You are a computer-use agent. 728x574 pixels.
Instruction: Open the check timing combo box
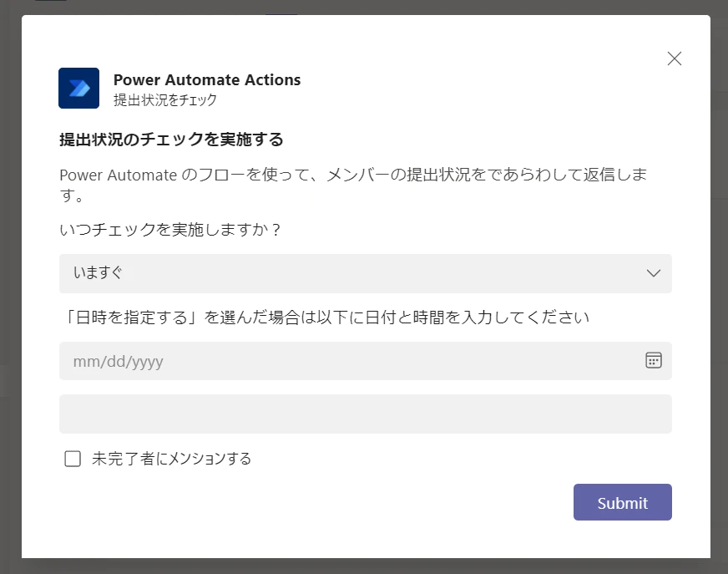[366, 273]
